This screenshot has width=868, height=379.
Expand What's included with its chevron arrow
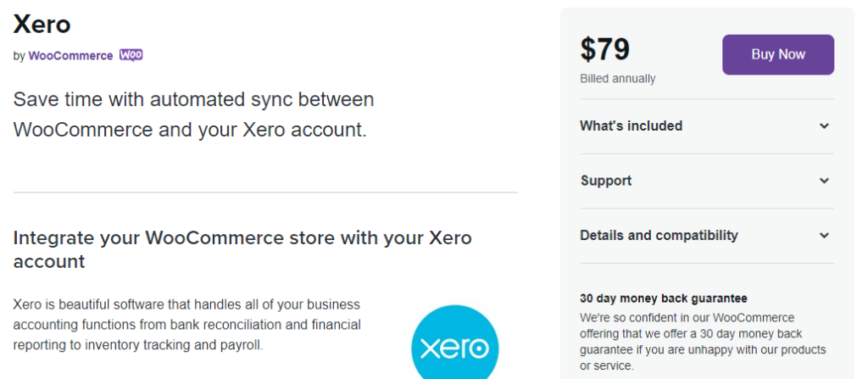point(824,126)
